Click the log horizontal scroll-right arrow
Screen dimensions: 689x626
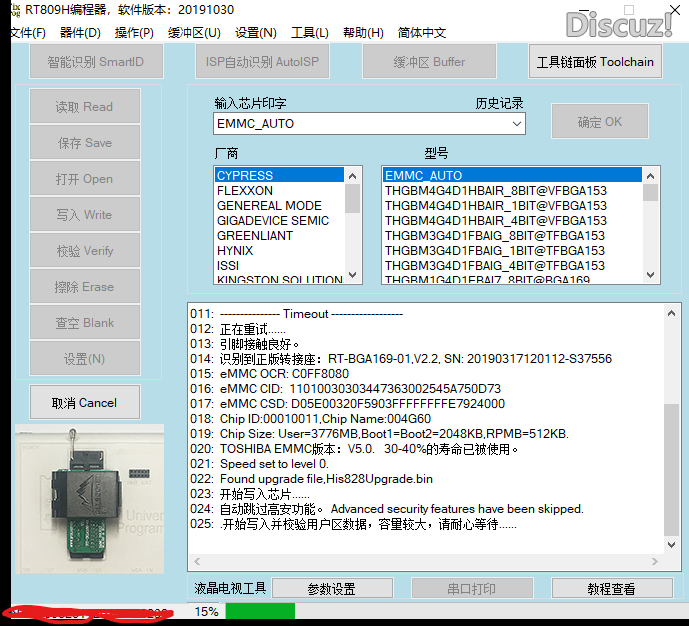click(x=655, y=561)
